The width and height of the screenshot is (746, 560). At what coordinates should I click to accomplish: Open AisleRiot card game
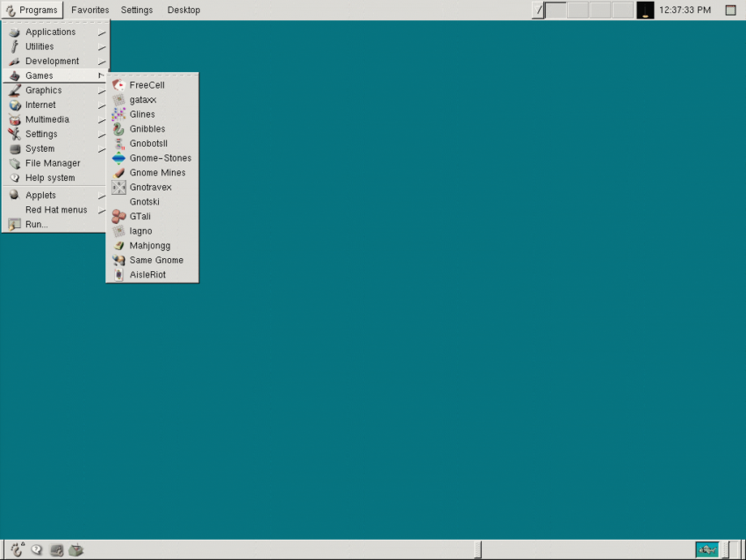pyautogui.click(x=152, y=275)
